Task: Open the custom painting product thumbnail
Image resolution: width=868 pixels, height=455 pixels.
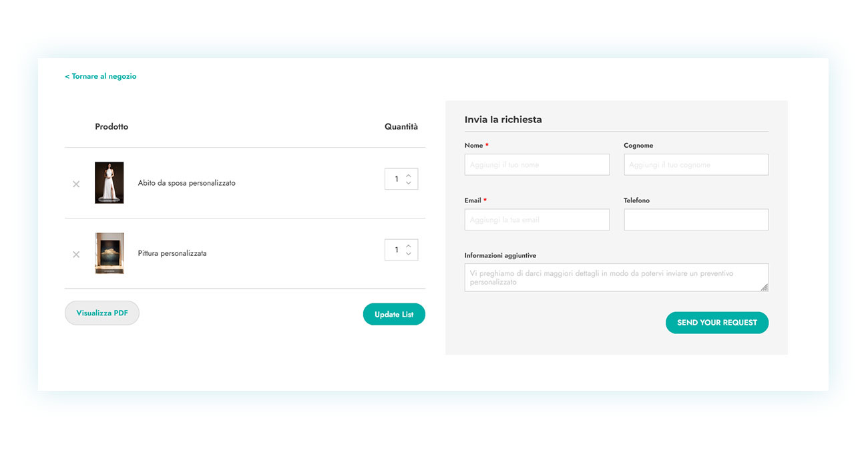Action: coord(110,253)
